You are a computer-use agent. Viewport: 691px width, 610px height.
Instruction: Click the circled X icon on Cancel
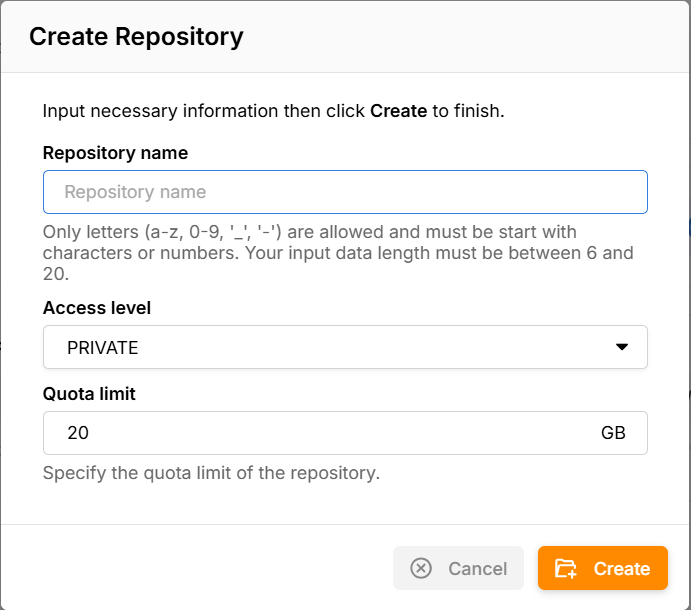tap(421, 568)
